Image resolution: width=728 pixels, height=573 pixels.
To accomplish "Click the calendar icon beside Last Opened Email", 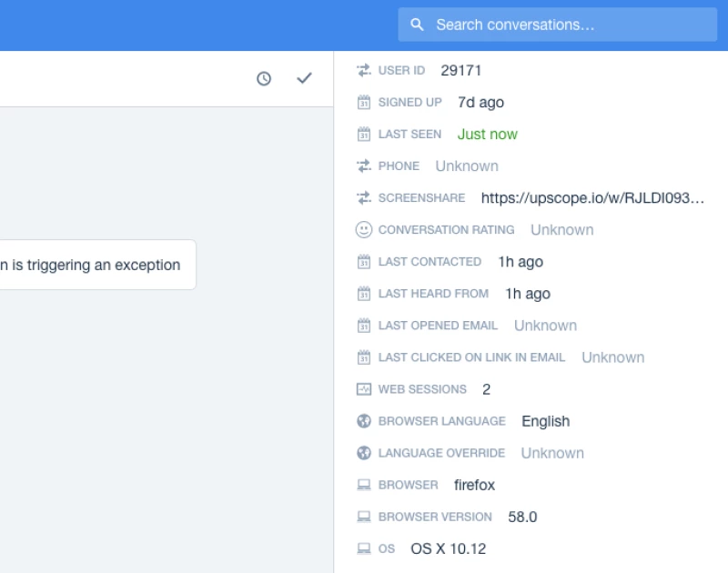I will point(364,326).
